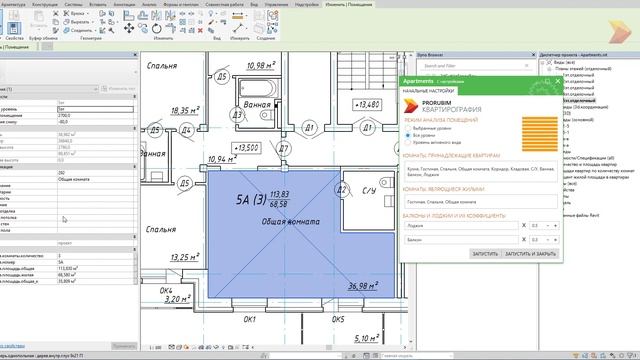Open the type selector dropdown in Properties

pos(96,89)
